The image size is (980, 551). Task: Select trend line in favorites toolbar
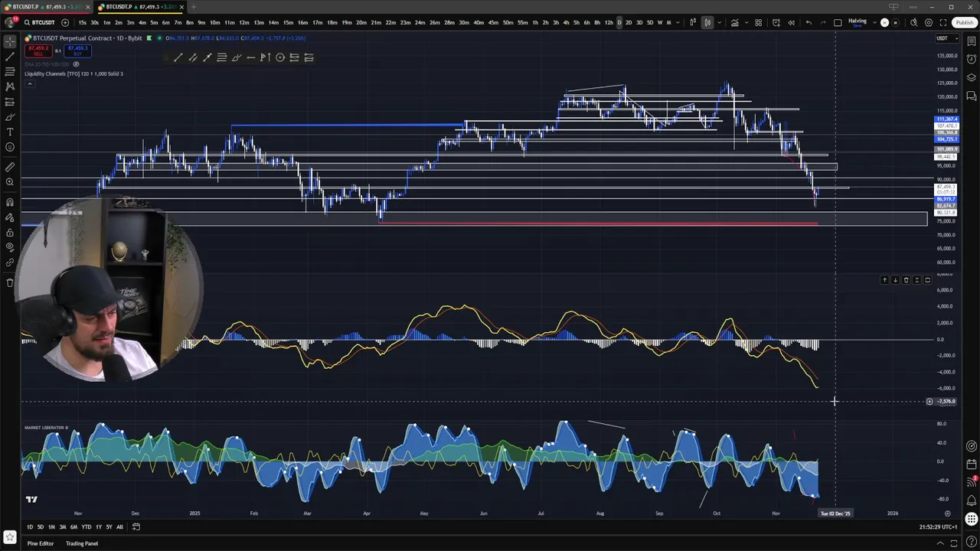(178, 57)
